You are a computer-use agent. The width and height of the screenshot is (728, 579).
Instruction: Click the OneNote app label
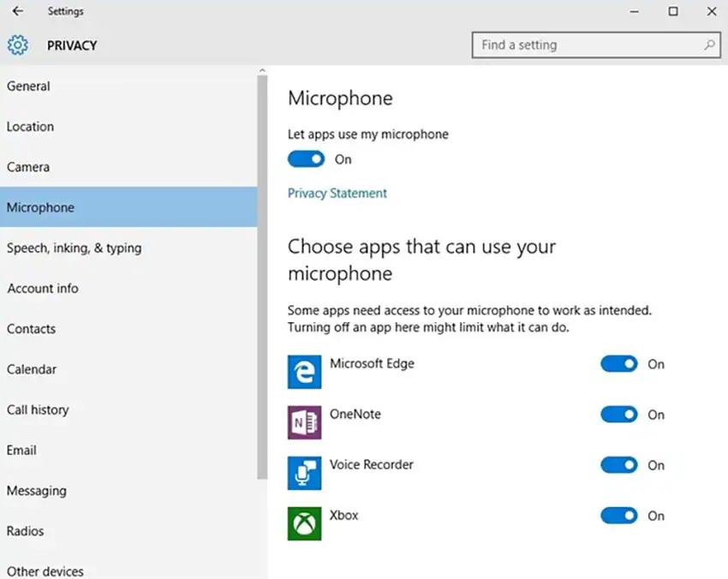(x=355, y=414)
